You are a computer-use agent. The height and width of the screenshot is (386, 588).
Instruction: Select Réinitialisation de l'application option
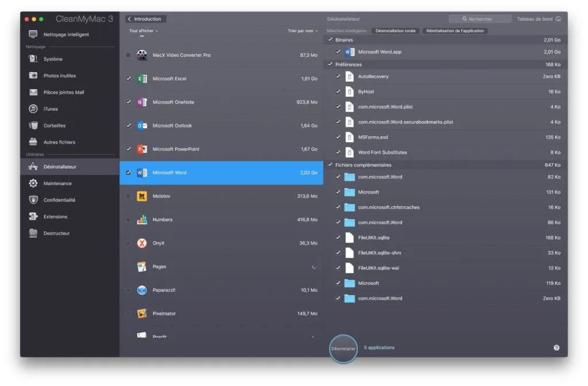tap(455, 31)
